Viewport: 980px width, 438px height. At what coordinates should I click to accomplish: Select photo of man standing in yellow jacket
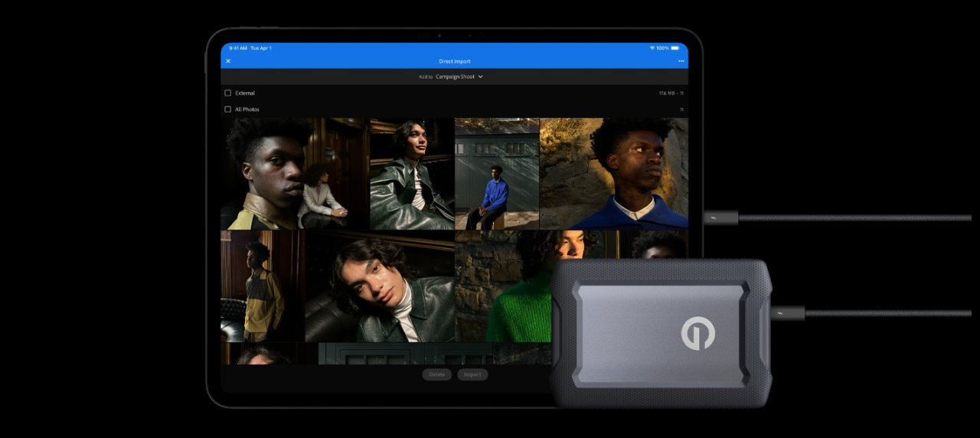pyautogui.click(x=262, y=286)
